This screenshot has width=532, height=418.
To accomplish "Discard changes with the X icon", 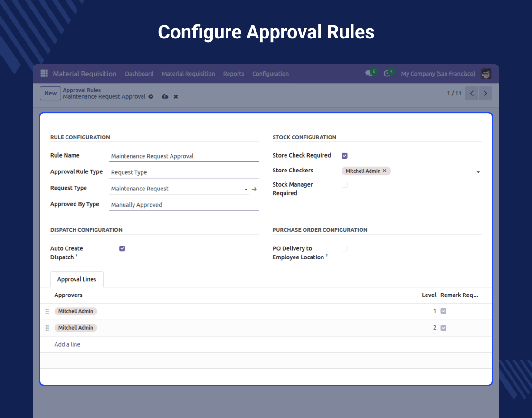I will [x=176, y=96].
